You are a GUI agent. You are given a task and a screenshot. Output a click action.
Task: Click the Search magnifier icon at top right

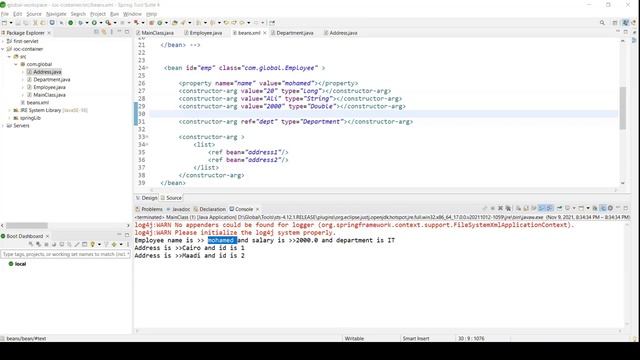602,23
